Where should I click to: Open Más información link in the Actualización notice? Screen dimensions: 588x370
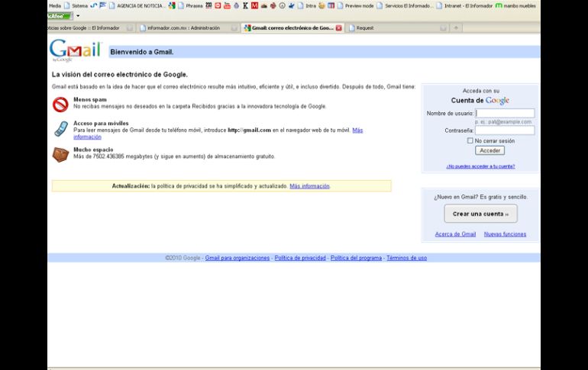tap(310, 186)
